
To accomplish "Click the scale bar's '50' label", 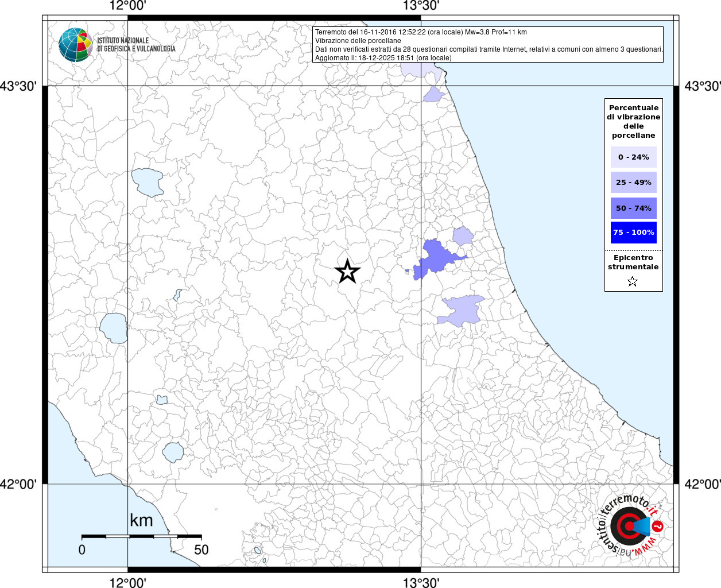I will [201, 550].
